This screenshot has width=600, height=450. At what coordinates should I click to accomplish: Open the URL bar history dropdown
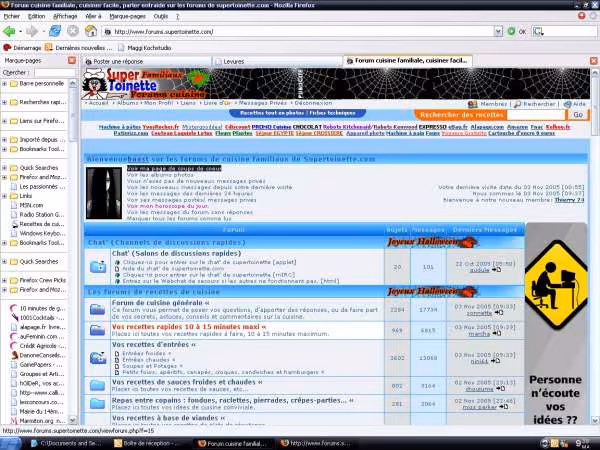coord(498,31)
